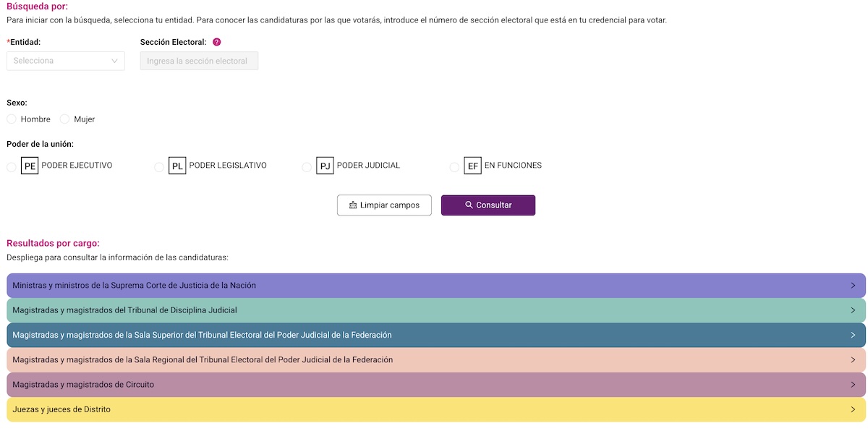Expand Ministras y ministros de la Suprema Corte
This screenshot has width=868, height=431.
[435, 286]
